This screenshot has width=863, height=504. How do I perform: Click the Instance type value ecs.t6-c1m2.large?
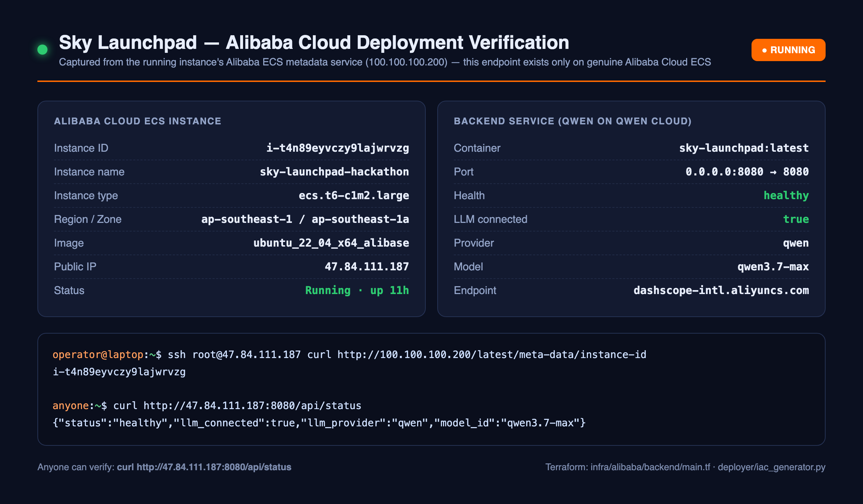354,196
